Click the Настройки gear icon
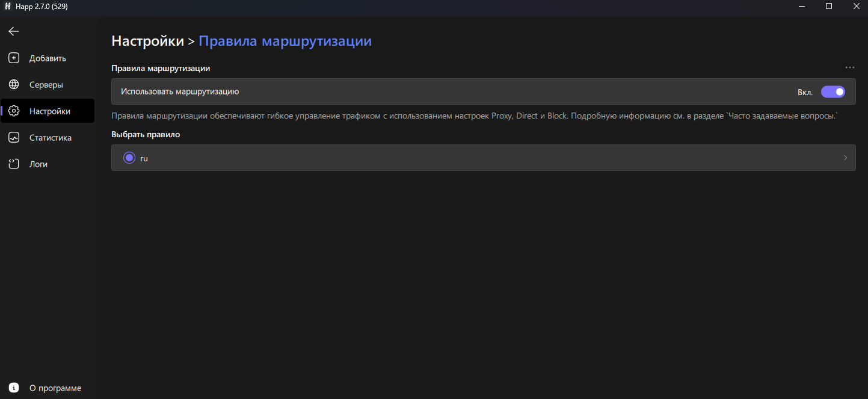Viewport: 868px width, 399px height. [14, 111]
